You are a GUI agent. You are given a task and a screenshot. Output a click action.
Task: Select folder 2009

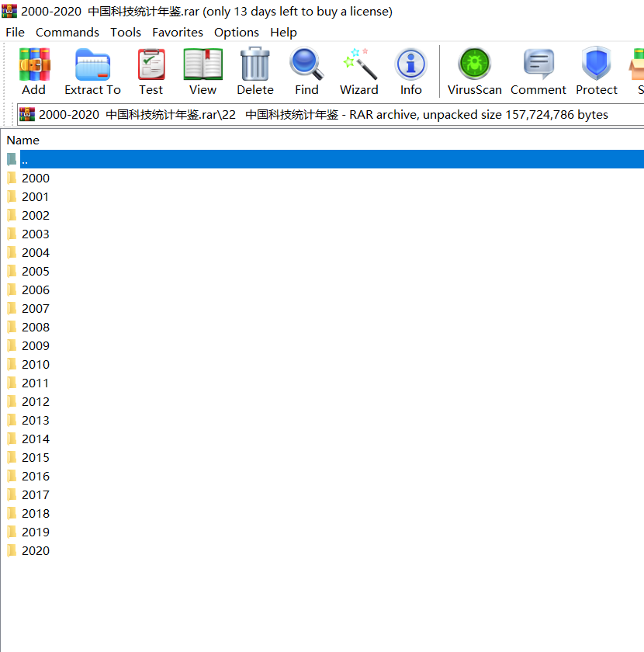pyautogui.click(x=36, y=345)
